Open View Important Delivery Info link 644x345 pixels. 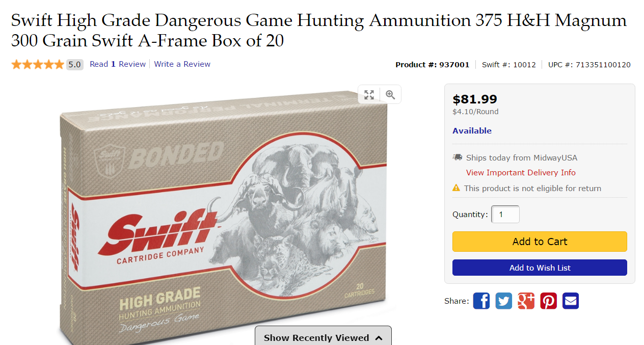click(521, 173)
